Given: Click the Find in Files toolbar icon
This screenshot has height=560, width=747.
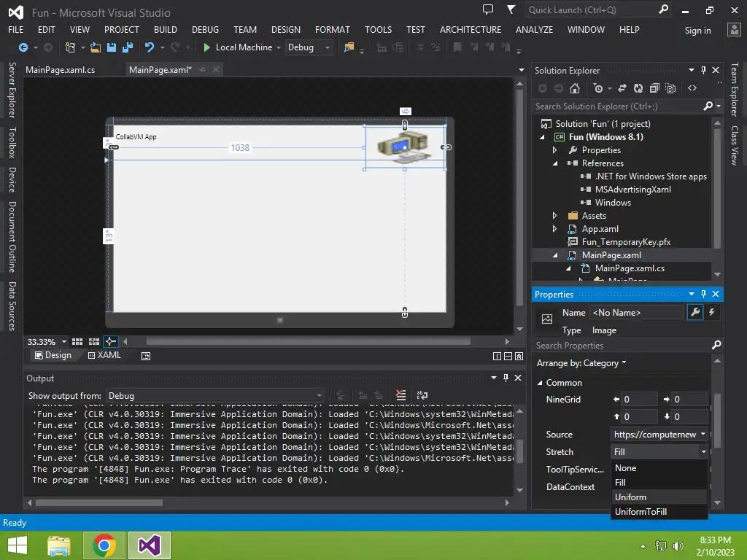Looking at the screenshot, I should point(349,47).
